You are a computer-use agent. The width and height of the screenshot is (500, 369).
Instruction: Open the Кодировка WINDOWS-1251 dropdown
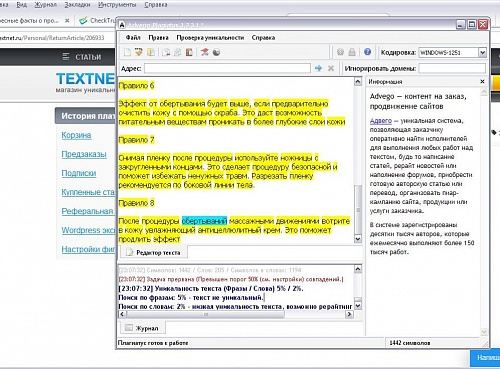482,52
